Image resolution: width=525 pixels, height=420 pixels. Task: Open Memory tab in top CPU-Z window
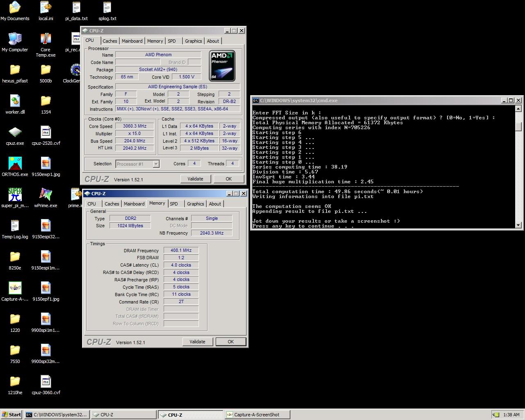pyautogui.click(x=155, y=41)
